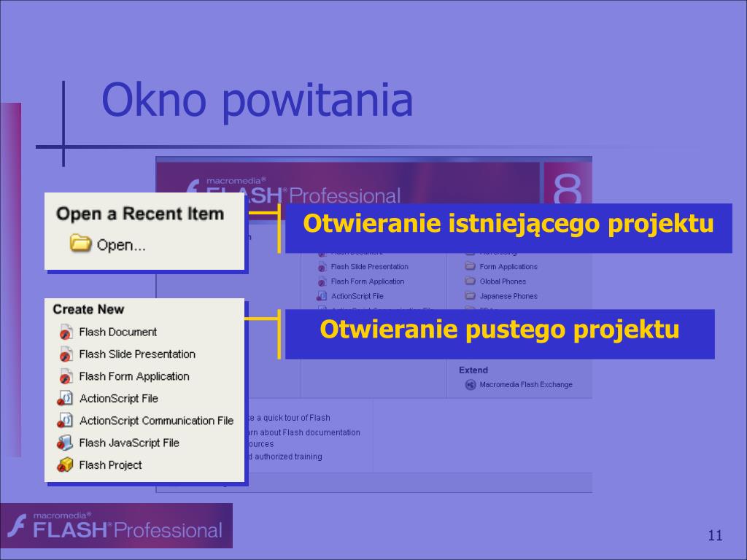
Task: Click the Extend heading
Action: 473,370
